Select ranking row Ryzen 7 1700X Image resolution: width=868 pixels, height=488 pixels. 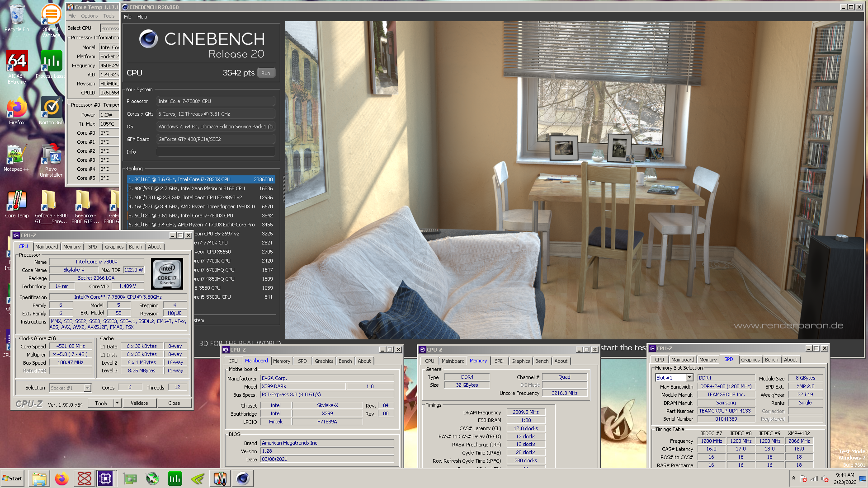[x=201, y=225]
